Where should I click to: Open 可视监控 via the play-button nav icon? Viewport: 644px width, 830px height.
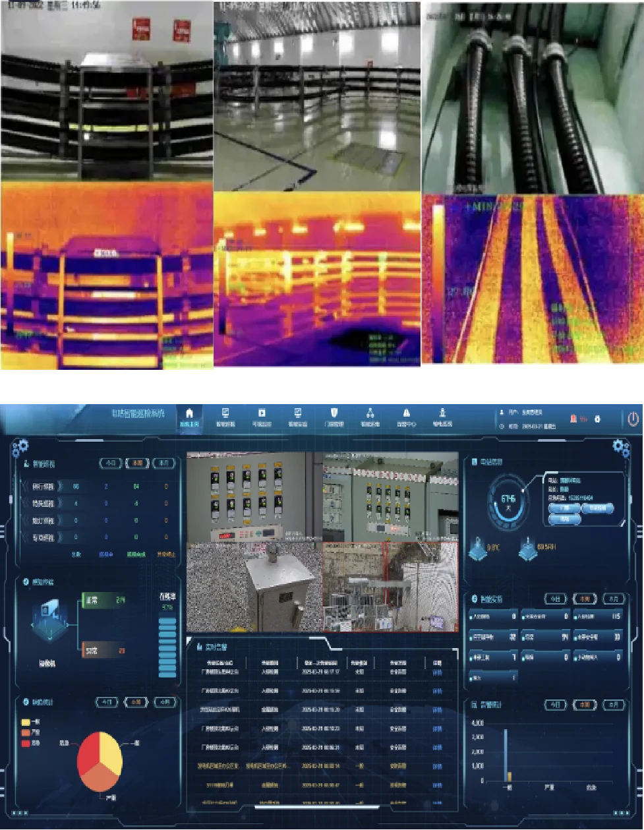(x=262, y=413)
